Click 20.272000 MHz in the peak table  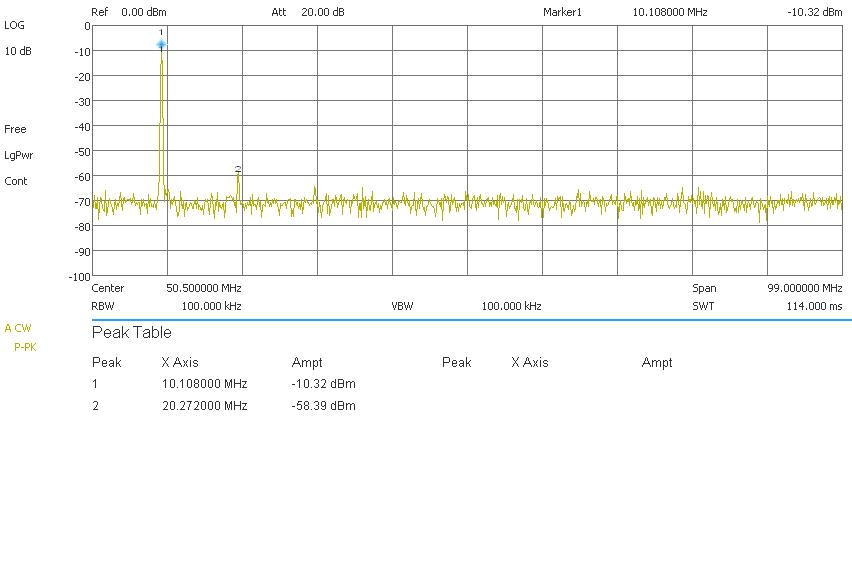[x=204, y=406]
